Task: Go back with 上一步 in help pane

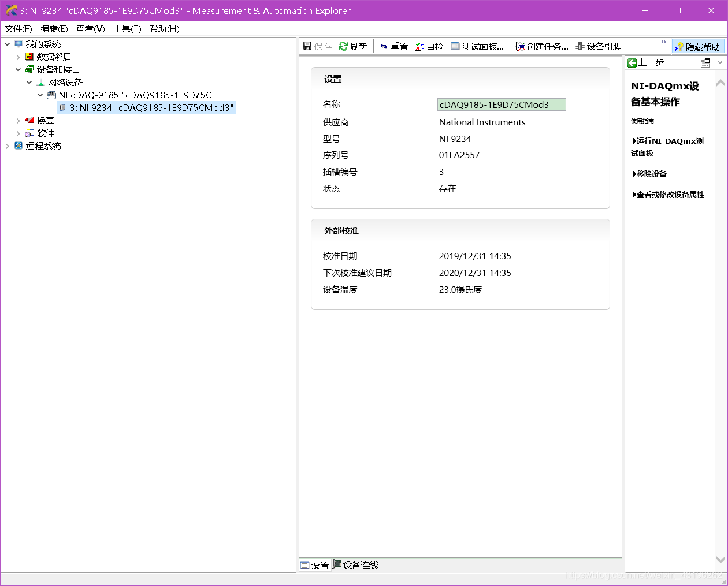Action: click(646, 62)
